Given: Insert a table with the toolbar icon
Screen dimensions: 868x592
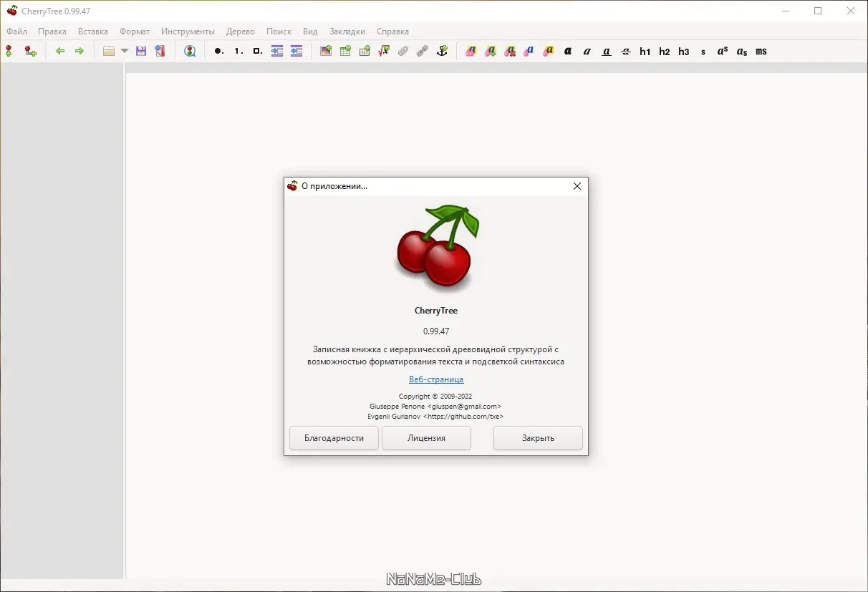Looking at the screenshot, I should click(x=345, y=52).
